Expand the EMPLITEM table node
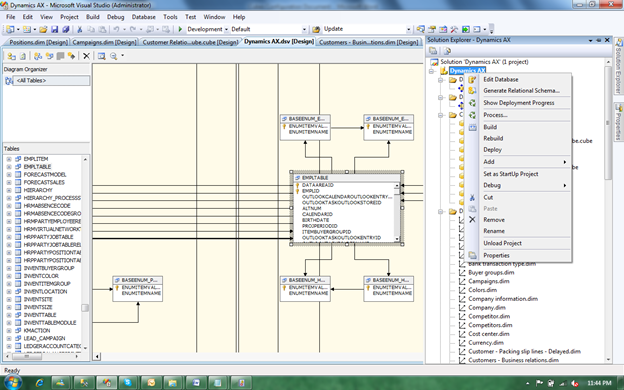This screenshot has height=390, width=624. 9,159
